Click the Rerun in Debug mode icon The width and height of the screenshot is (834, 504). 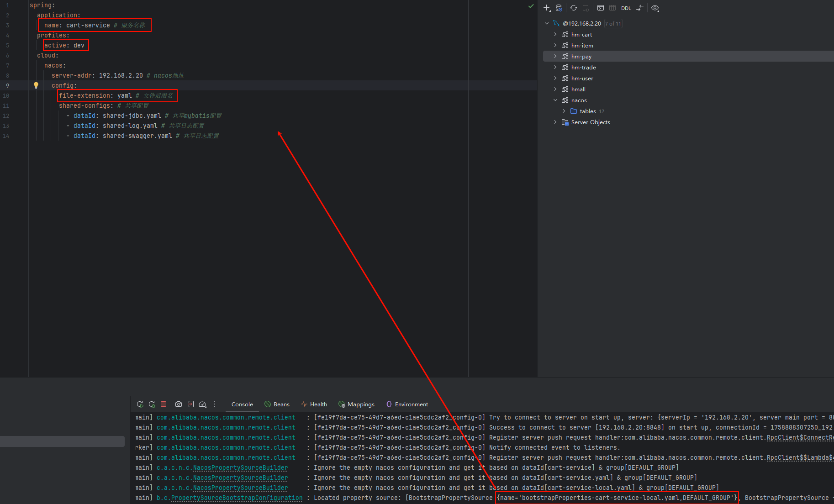152,404
